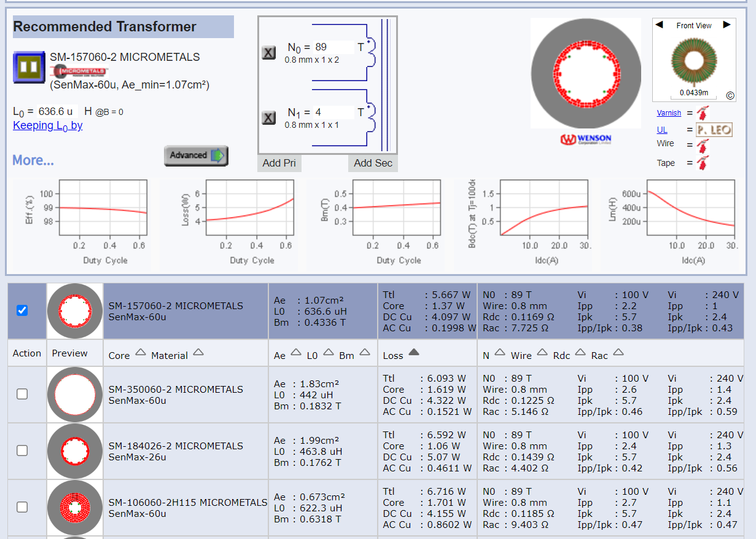Sort table by Wire column
Viewport: 756px width, 539px height.
pyautogui.click(x=542, y=353)
